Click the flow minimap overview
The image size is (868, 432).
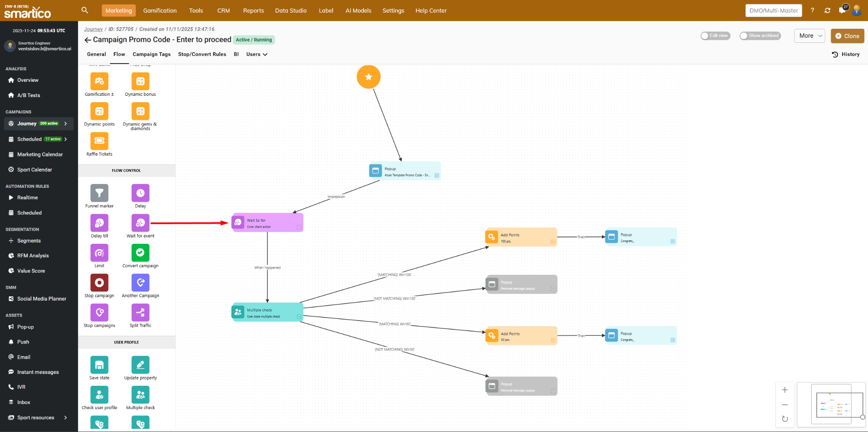831,404
